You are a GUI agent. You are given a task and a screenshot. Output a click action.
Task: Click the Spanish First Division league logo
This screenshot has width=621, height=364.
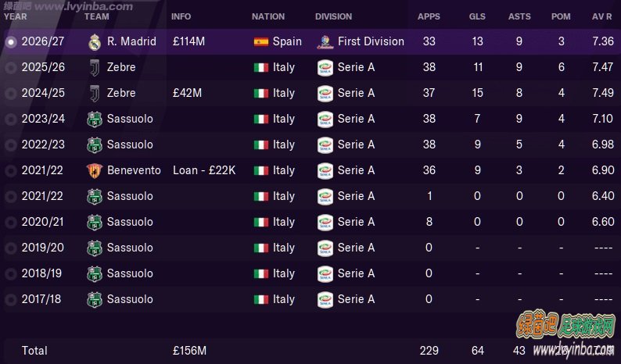click(325, 42)
